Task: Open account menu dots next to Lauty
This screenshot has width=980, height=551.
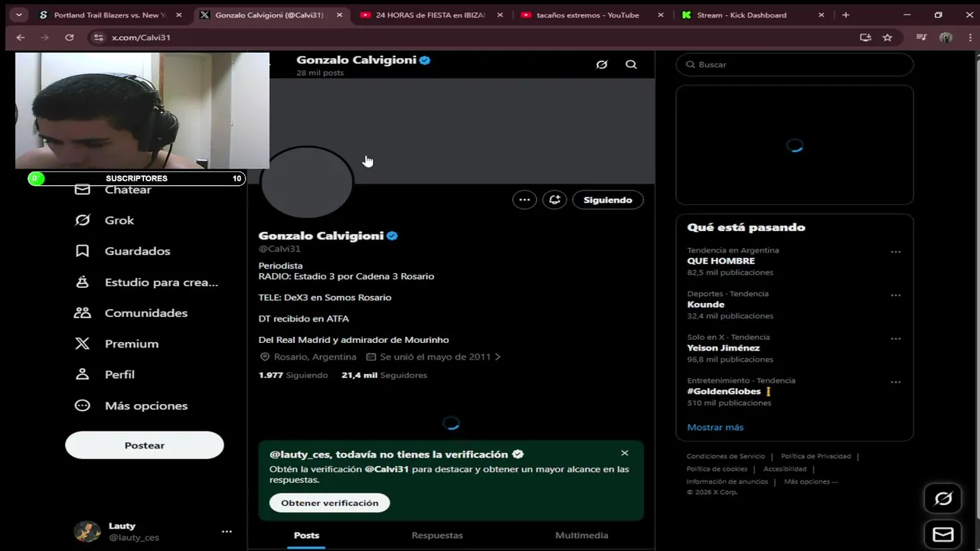Action: [227, 531]
